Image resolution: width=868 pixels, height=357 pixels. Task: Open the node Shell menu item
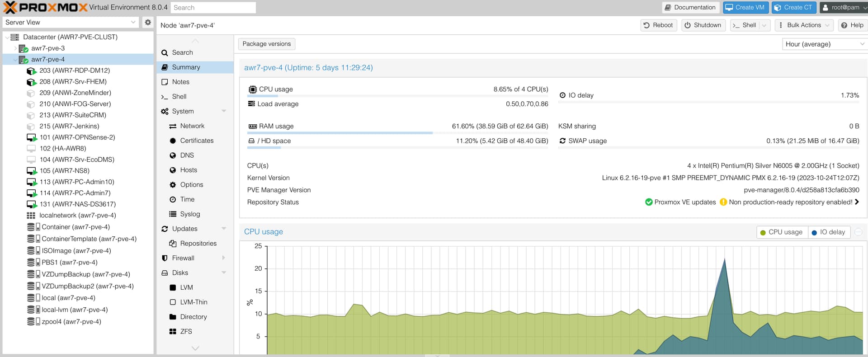(x=195, y=97)
